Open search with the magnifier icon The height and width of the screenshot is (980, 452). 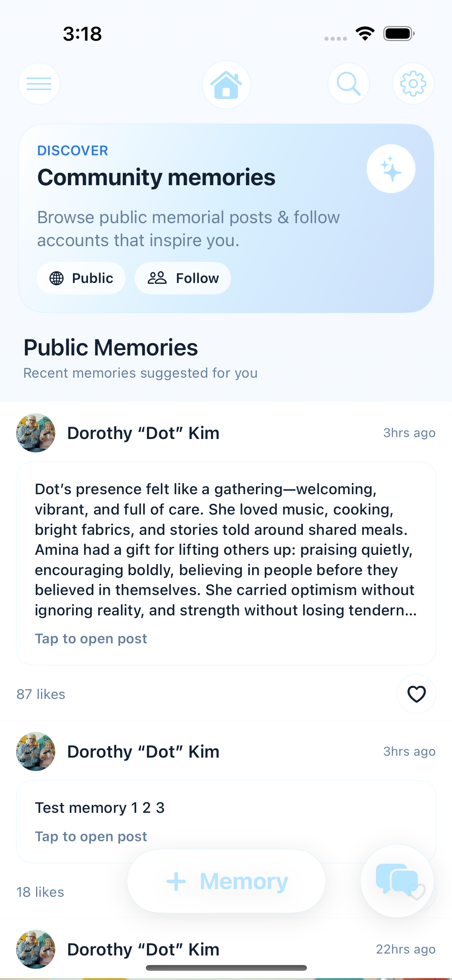point(348,84)
